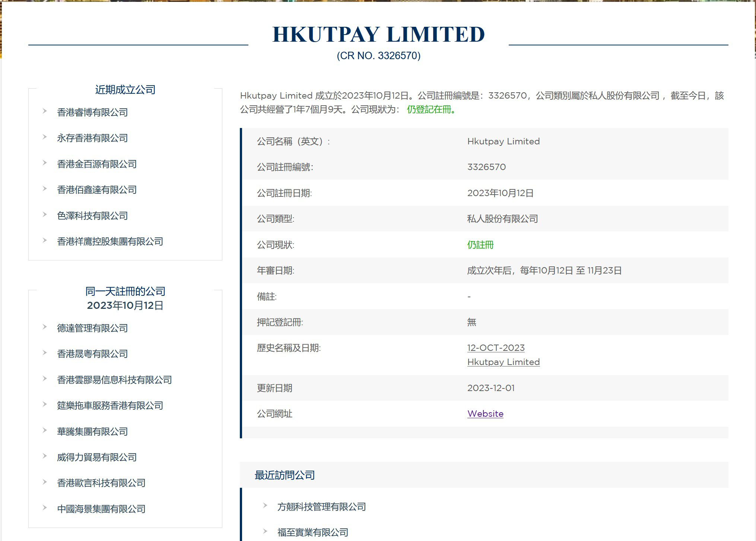Click the 公司網址 row label

tap(274, 414)
